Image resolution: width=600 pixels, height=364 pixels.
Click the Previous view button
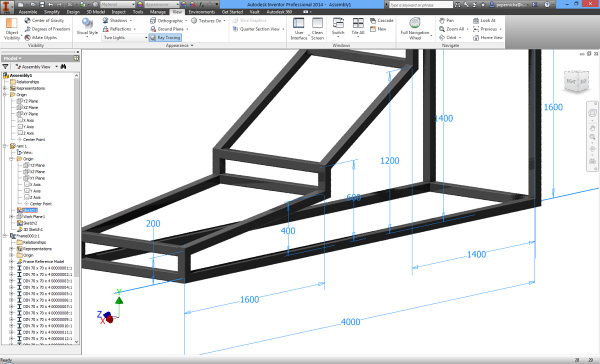point(485,29)
